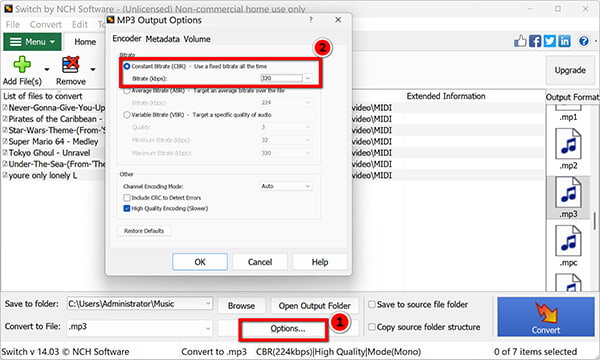Open the Facebook share icon

[535, 41]
